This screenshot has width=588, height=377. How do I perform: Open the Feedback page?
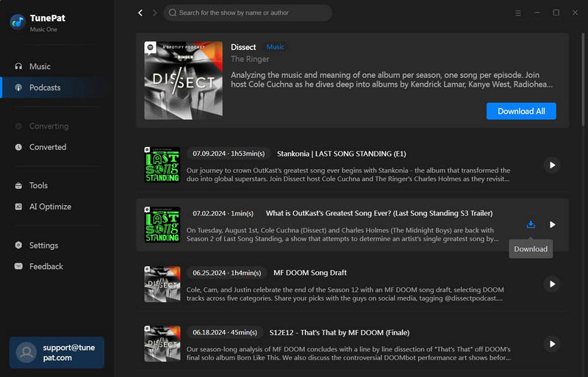pyautogui.click(x=46, y=266)
